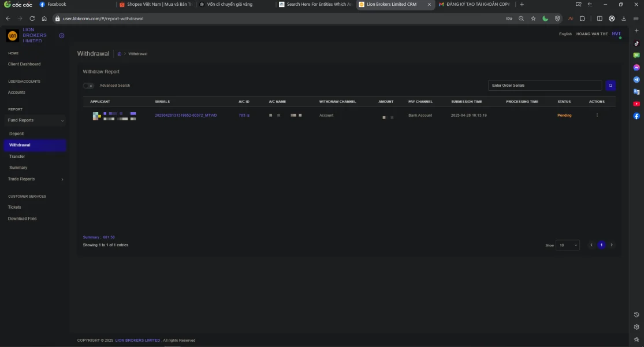Open Messenger in the browser sidebar
This screenshot has height=347, width=644.
click(636, 68)
